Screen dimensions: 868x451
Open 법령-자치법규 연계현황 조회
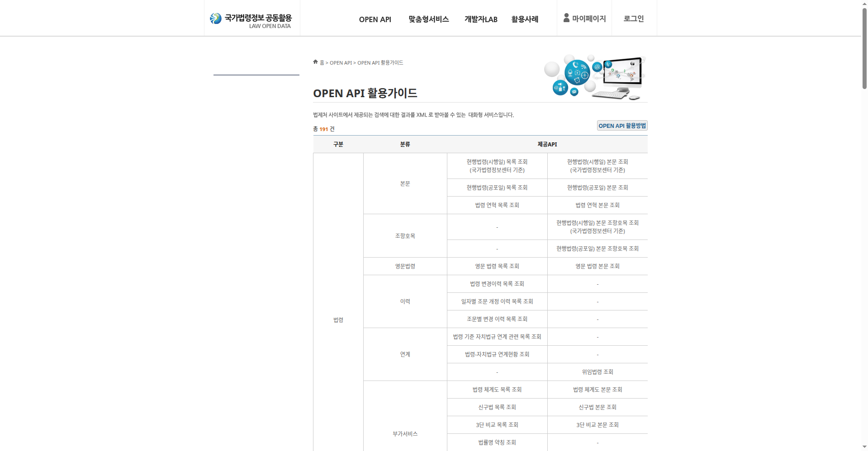[x=497, y=354]
